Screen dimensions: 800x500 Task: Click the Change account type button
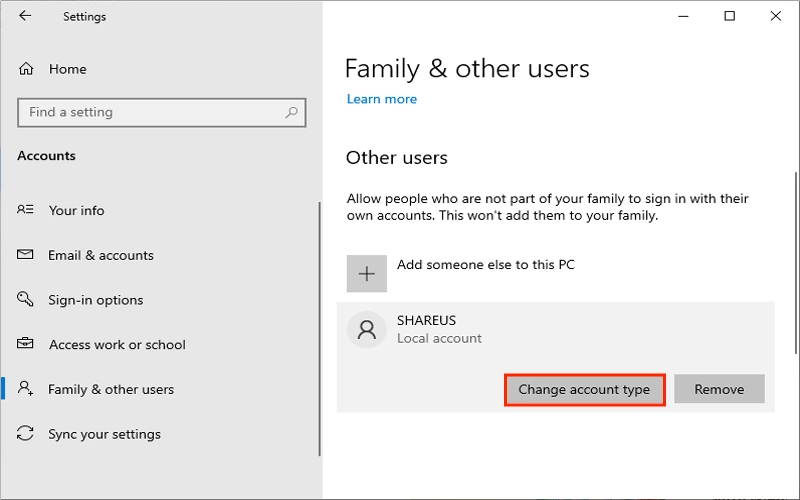click(x=585, y=390)
